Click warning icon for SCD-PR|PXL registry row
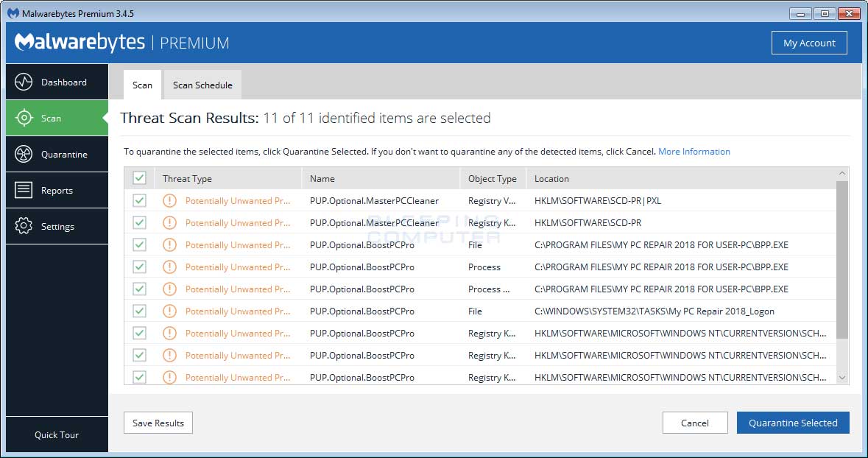 169,200
